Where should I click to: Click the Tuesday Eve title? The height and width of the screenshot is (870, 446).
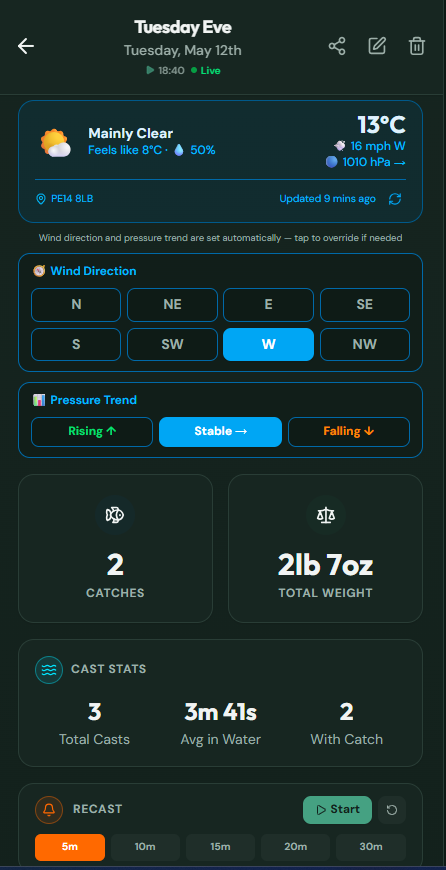point(183,27)
